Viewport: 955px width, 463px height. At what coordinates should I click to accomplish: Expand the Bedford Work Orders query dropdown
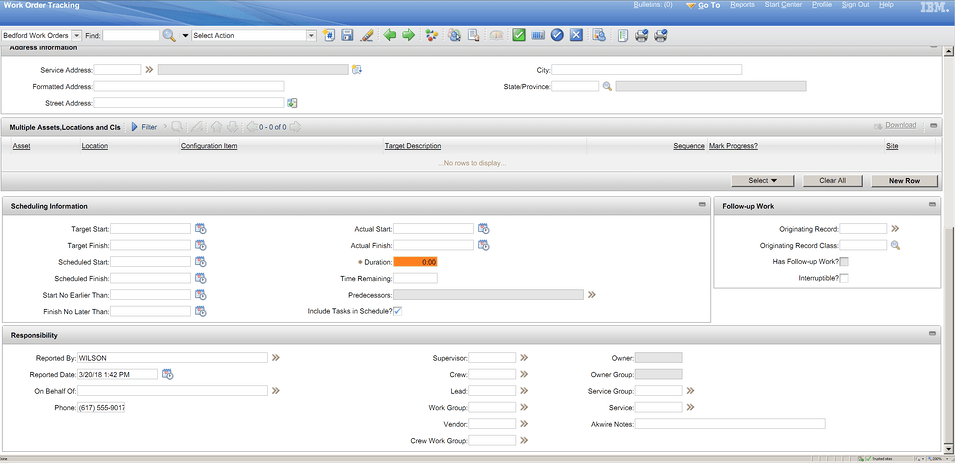click(x=77, y=35)
